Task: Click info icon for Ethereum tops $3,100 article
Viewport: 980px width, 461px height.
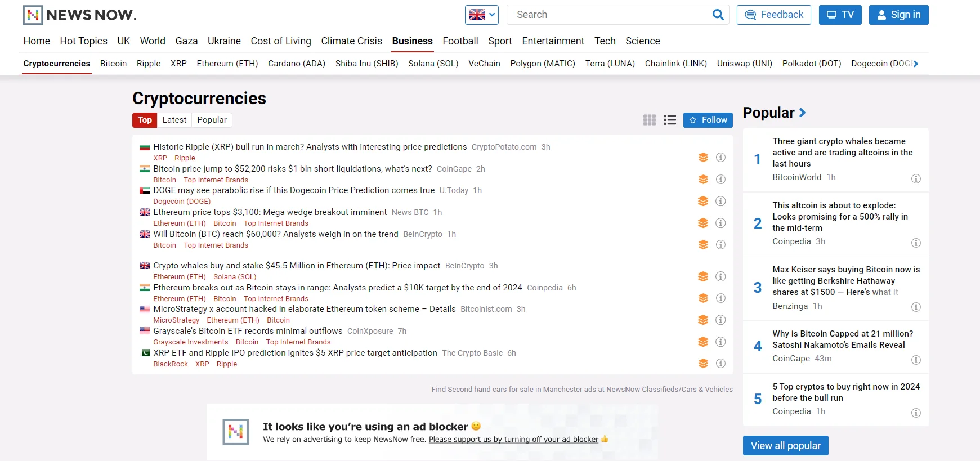Action: 721,223
